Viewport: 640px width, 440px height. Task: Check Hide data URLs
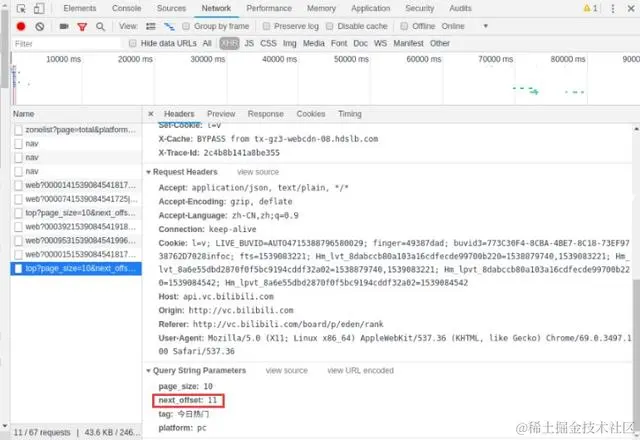point(133,43)
